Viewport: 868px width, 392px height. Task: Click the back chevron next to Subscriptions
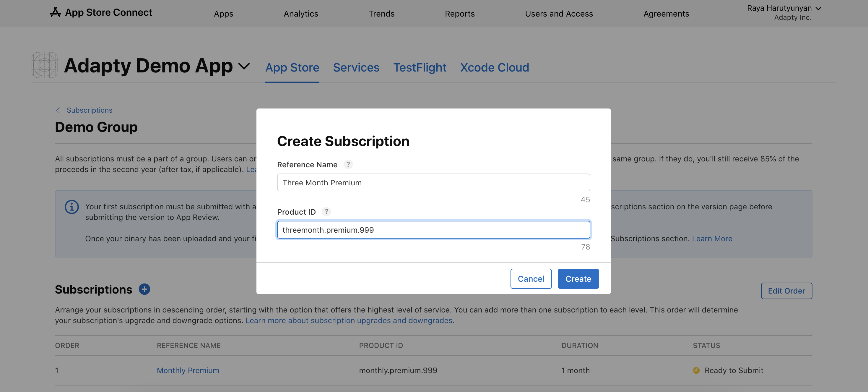tap(58, 110)
